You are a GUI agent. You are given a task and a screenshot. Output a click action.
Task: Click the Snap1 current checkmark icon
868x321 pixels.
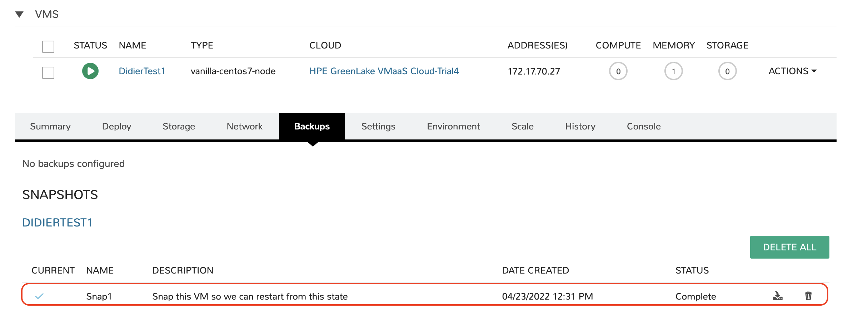(x=39, y=296)
